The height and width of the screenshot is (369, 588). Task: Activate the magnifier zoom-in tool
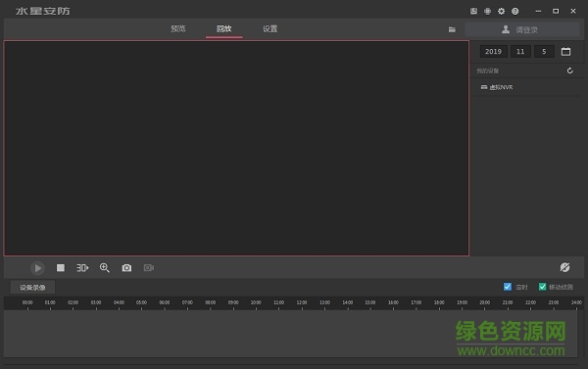[x=105, y=268]
